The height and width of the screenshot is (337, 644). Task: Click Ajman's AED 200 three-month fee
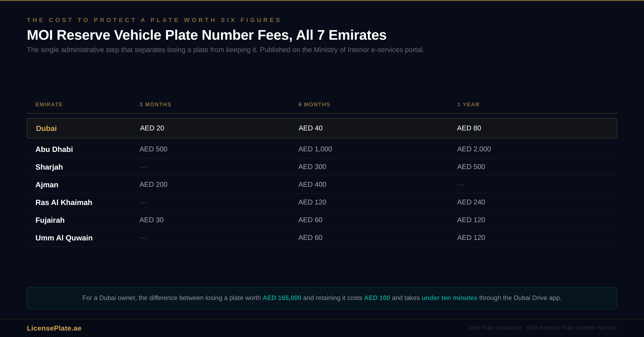153,185
